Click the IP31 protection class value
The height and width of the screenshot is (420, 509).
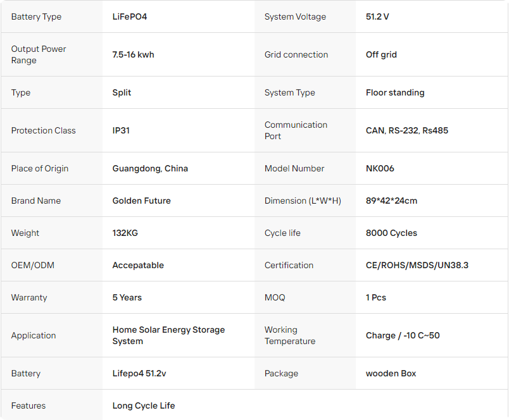[x=121, y=130]
